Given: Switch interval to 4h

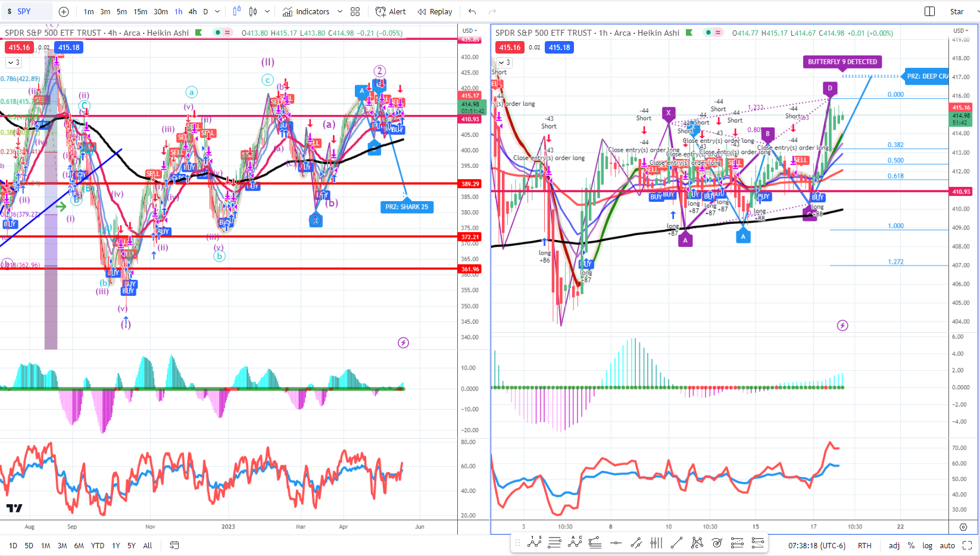Looking at the screenshot, I should pos(193,11).
